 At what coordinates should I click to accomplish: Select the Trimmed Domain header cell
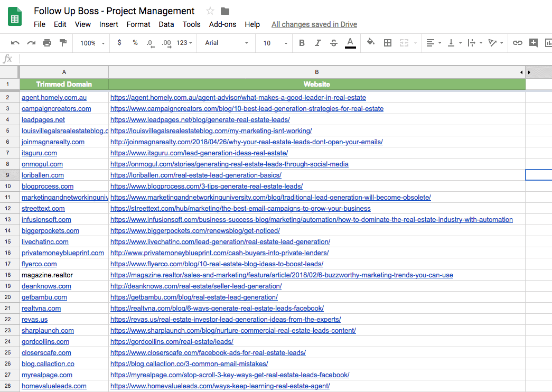tap(64, 84)
